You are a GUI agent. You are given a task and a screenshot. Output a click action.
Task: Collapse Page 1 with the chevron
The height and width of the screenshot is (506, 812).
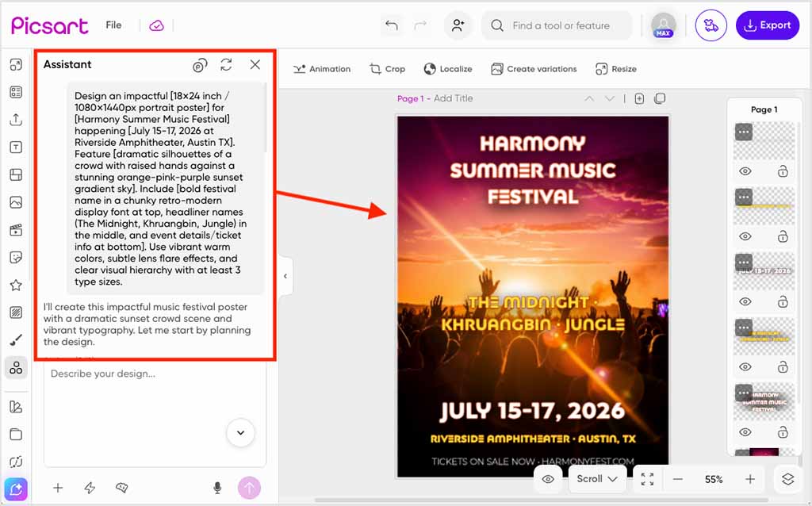point(589,98)
